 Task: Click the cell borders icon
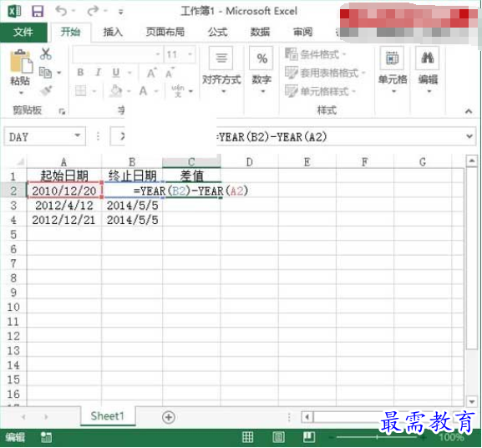tap(81, 91)
